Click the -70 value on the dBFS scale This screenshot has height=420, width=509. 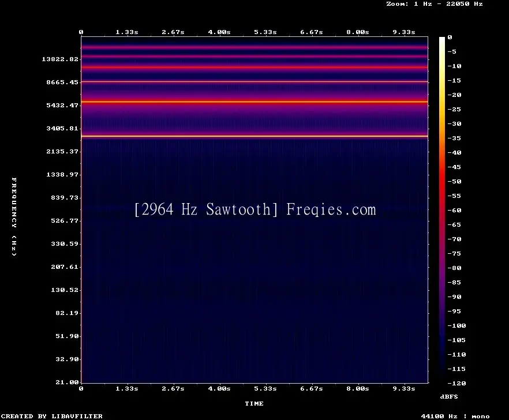454,239
